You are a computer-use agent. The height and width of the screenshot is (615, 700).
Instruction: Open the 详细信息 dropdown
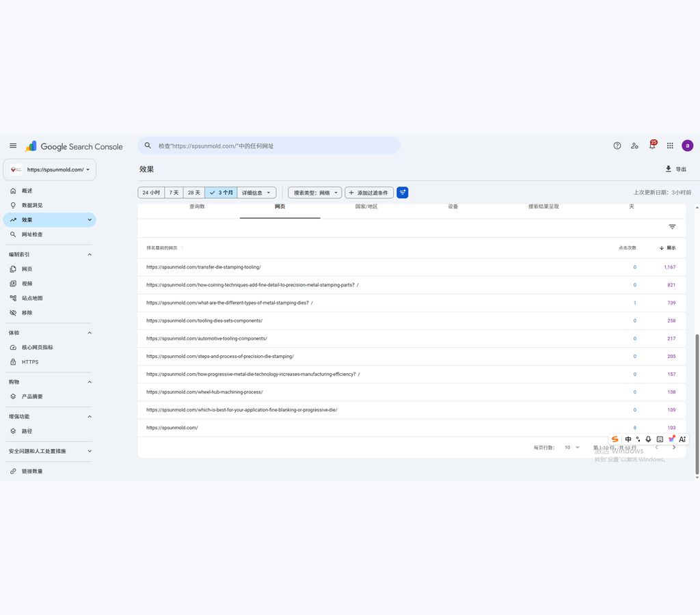coord(257,192)
